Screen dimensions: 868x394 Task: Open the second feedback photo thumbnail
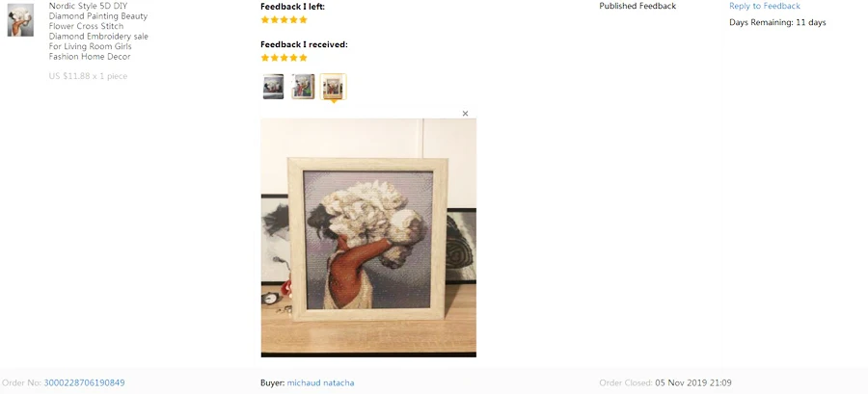click(x=303, y=87)
